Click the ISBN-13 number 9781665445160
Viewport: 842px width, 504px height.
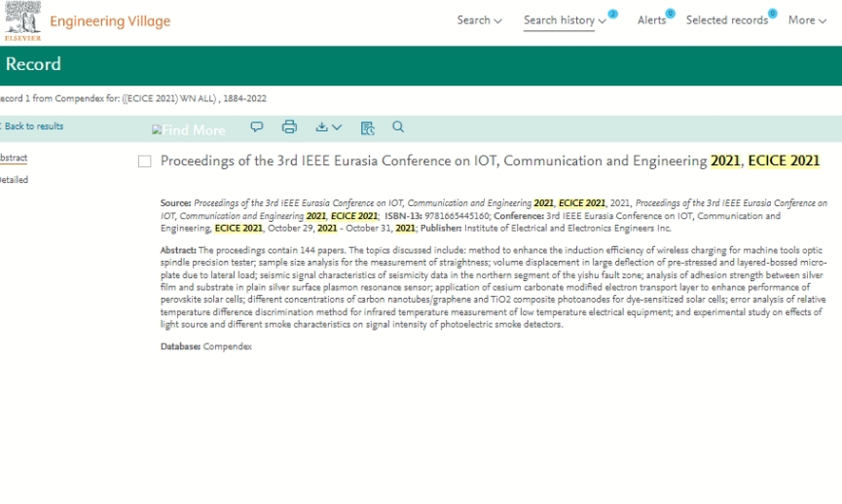[457, 216]
